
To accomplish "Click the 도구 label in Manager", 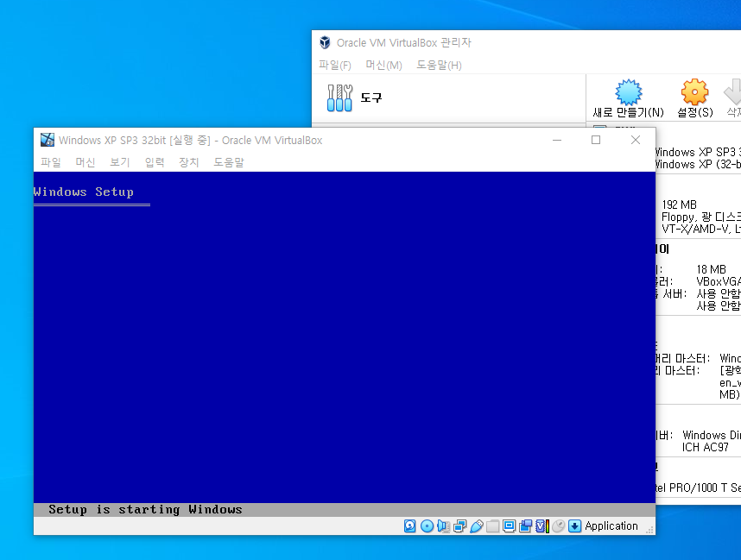I will [x=371, y=98].
